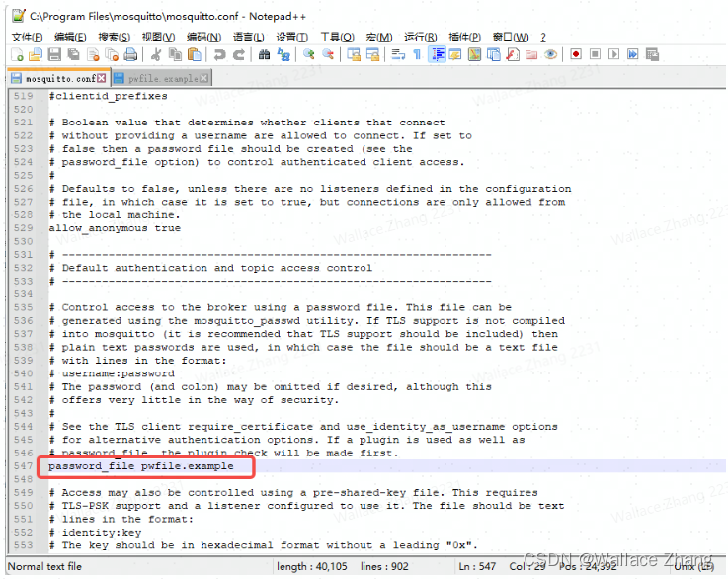Screen dimensions: 728x579
Task: Open the 窗口(W) menu
Action: [x=511, y=37]
